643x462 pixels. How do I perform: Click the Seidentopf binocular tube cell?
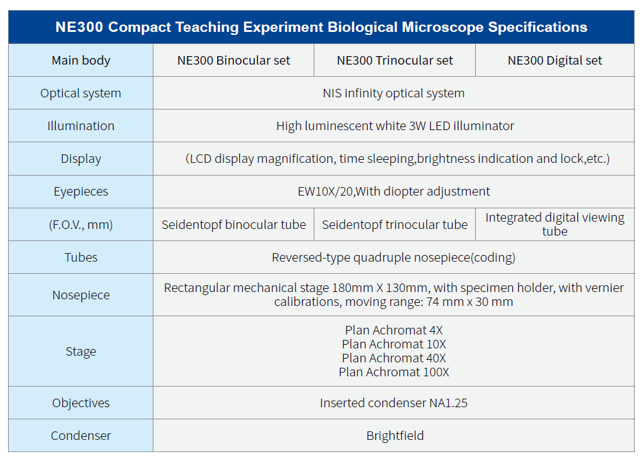(233, 224)
